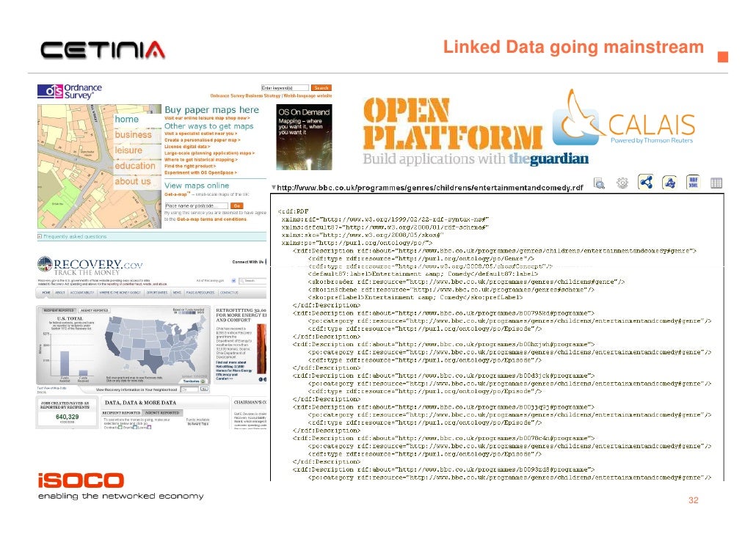The image size is (756, 534).
Task: Select Recipient Reported tab above the US map
Action: (59, 310)
